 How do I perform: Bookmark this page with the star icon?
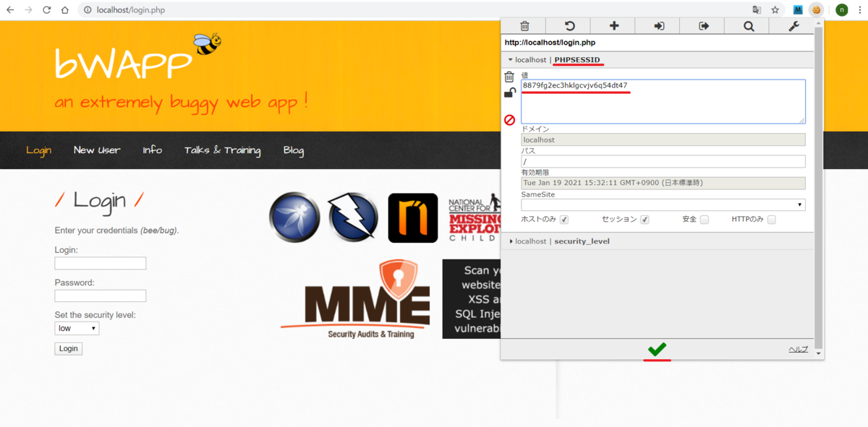(775, 10)
